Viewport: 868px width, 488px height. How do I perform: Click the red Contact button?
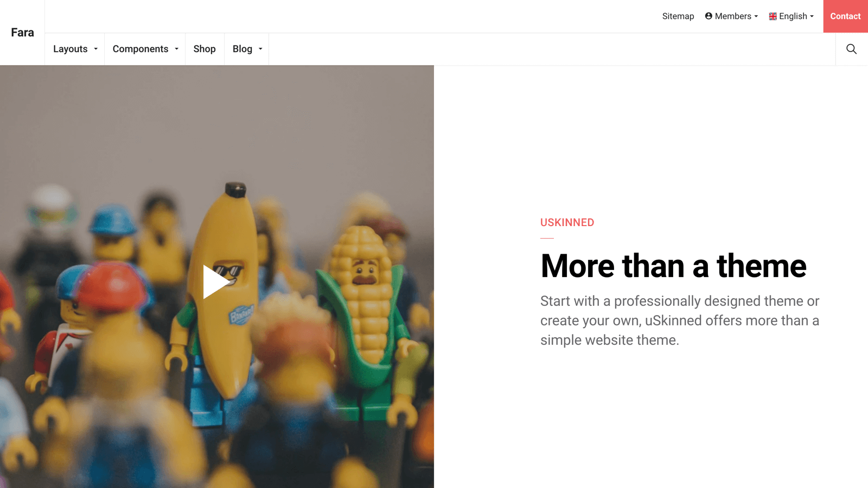click(846, 16)
